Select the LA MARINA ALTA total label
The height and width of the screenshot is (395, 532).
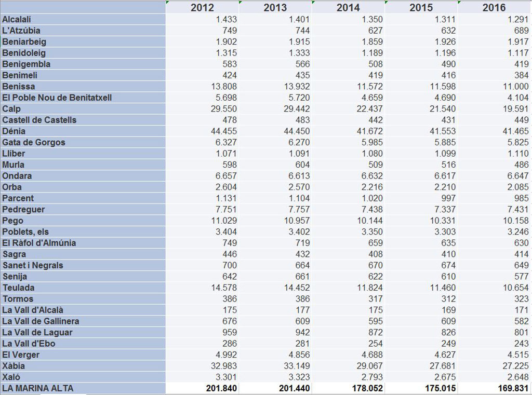[83, 388]
